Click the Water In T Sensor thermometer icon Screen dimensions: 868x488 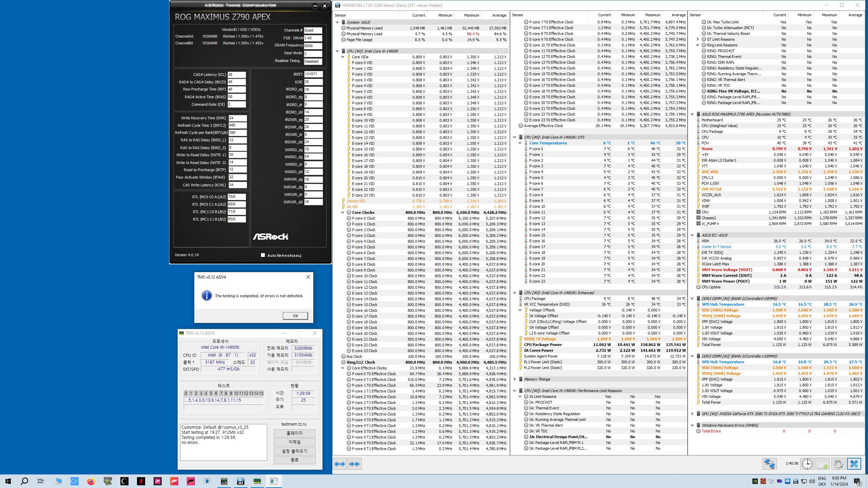pyautogui.click(x=698, y=247)
